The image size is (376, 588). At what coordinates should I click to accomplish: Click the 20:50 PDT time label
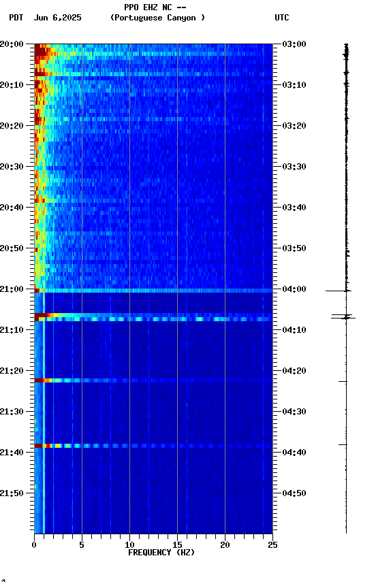[x=12, y=248]
